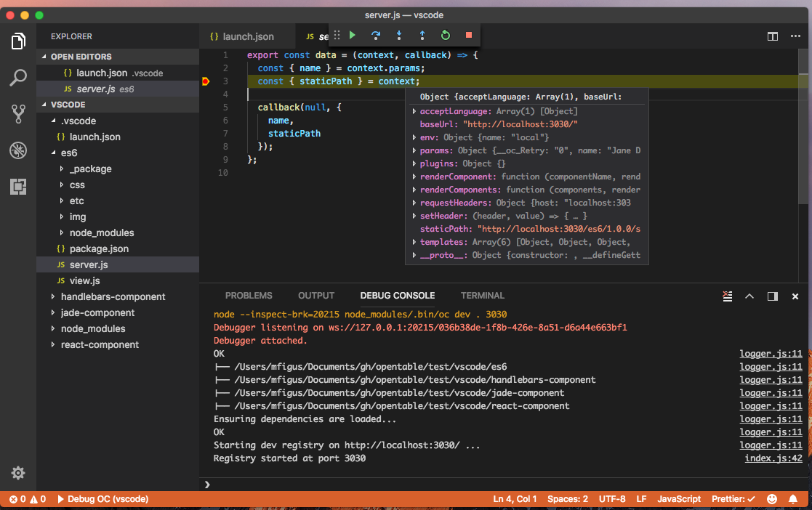Open the Source Control view

point(18,113)
